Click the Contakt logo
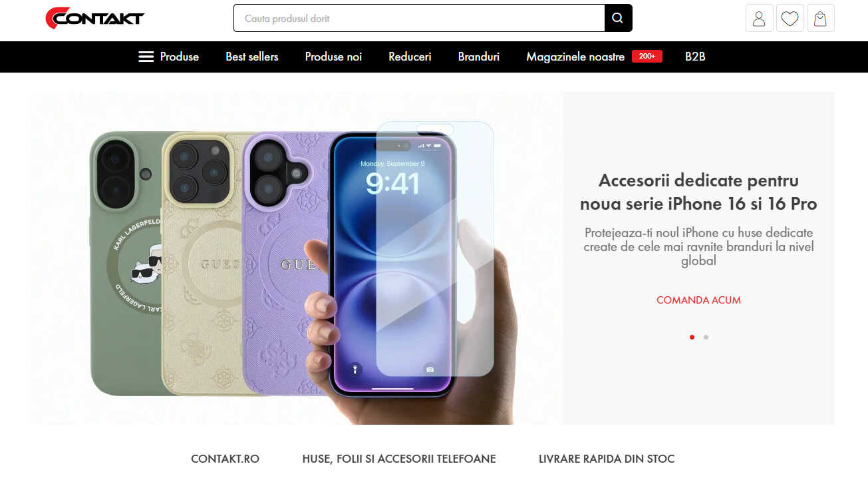The image size is (868, 486). (94, 18)
